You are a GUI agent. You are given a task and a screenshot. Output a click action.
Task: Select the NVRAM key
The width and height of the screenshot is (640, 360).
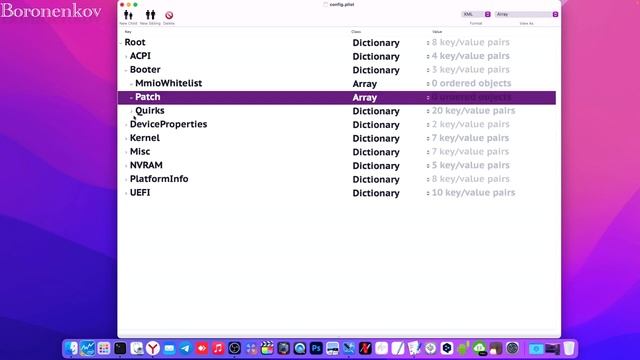tap(146, 165)
